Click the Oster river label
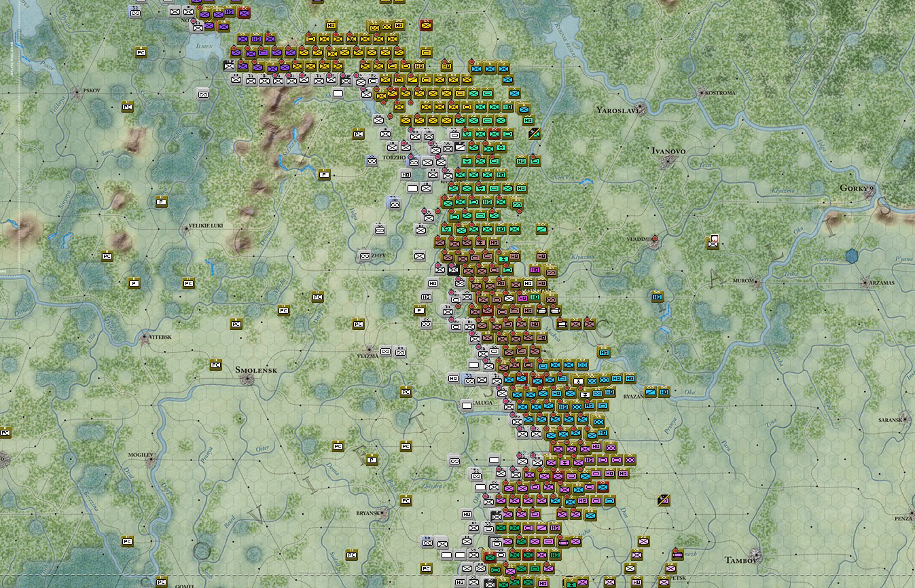Screen dimensions: 915x588 pyautogui.click(x=263, y=449)
